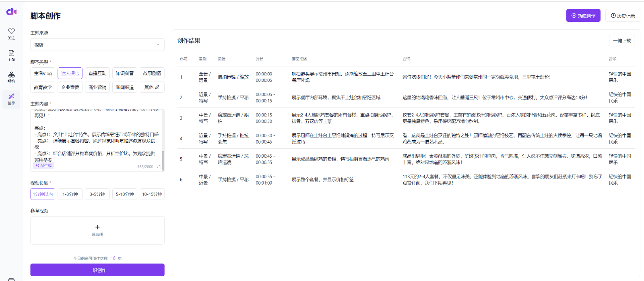Click the chevron arrow of 主题来源 dropdown
644x281 pixels.
click(158, 45)
